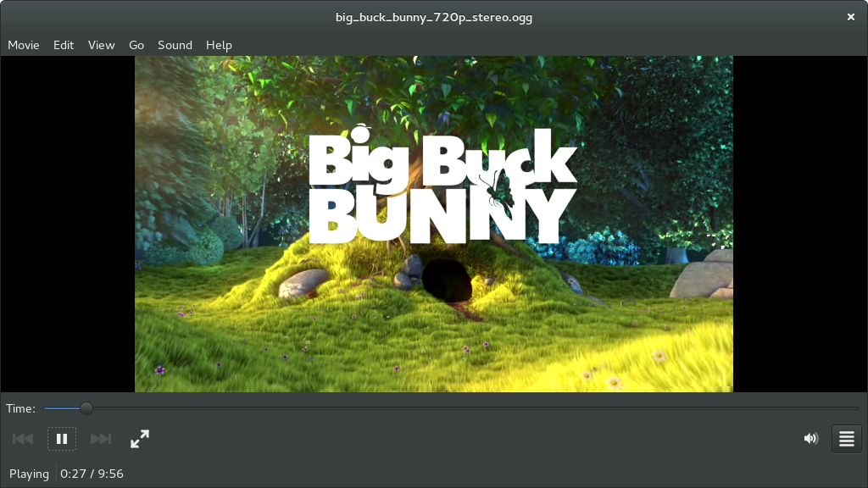Open the volume speaker control
This screenshot has width=868, height=488.
(x=811, y=439)
